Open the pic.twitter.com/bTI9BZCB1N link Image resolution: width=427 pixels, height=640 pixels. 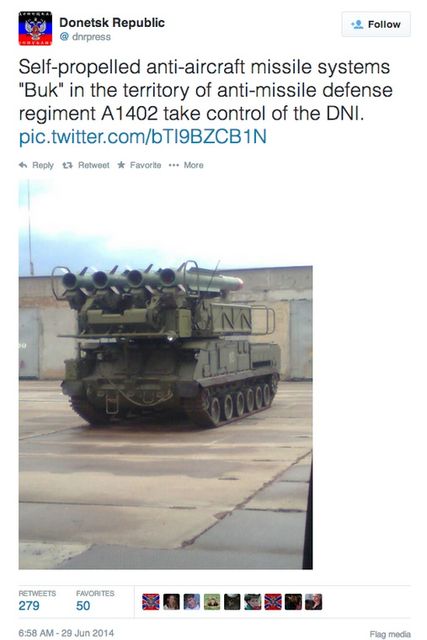point(142,137)
